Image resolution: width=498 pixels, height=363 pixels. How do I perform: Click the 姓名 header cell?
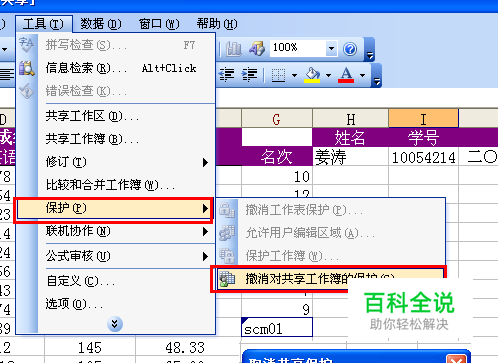[350, 137]
